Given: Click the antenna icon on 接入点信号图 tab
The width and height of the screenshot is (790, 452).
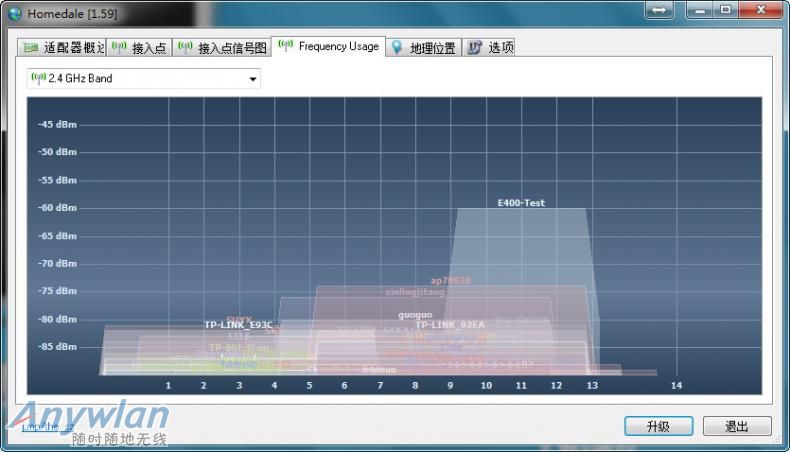Looking at the screenshot, I should 185,47.
